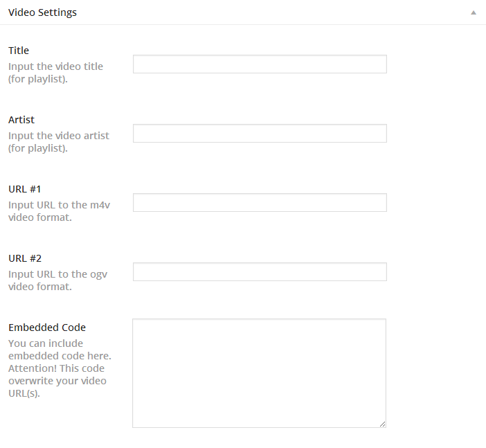Click the Title field label
This screenshot has height=448, width=486.
point(19,51)
